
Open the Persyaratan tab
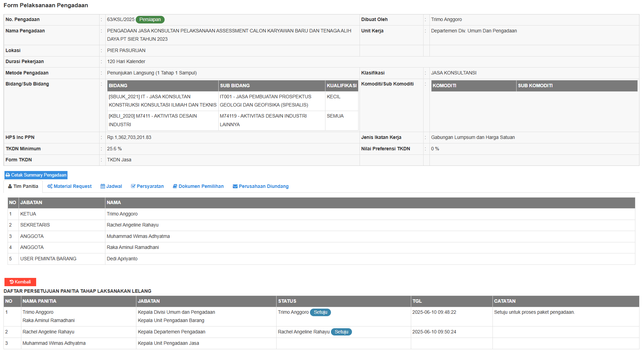pyautogui.click(x=150, y=187)
